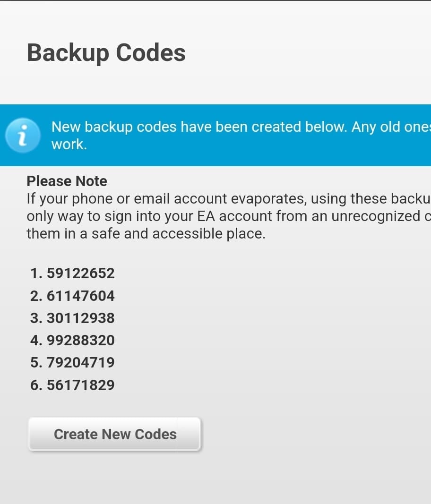Tap the 'New backup codes have been created' message
431x504 pixels.
click(198, 127)
